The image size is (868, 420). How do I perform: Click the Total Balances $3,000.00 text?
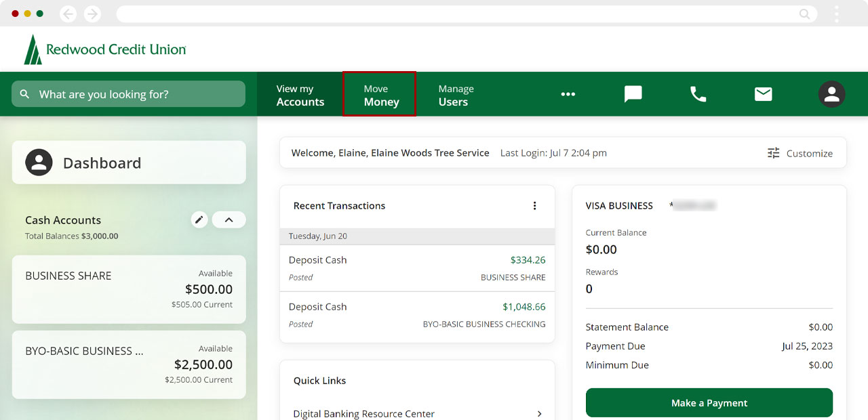click(x=72, y=236)
